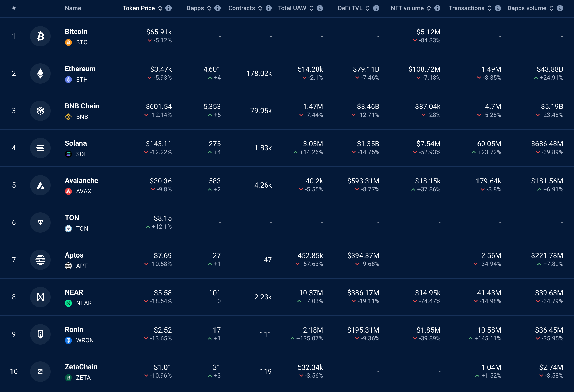Sort table by Transactions arrows
The height and width of the screenshot is (392, 574).
pos(489,8)
